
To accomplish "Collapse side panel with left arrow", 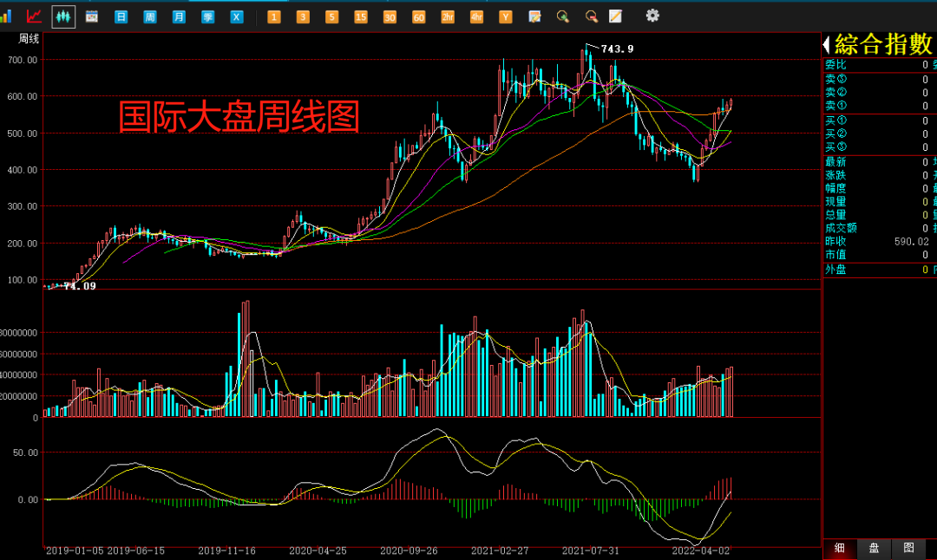I will [x=827, y=44].
